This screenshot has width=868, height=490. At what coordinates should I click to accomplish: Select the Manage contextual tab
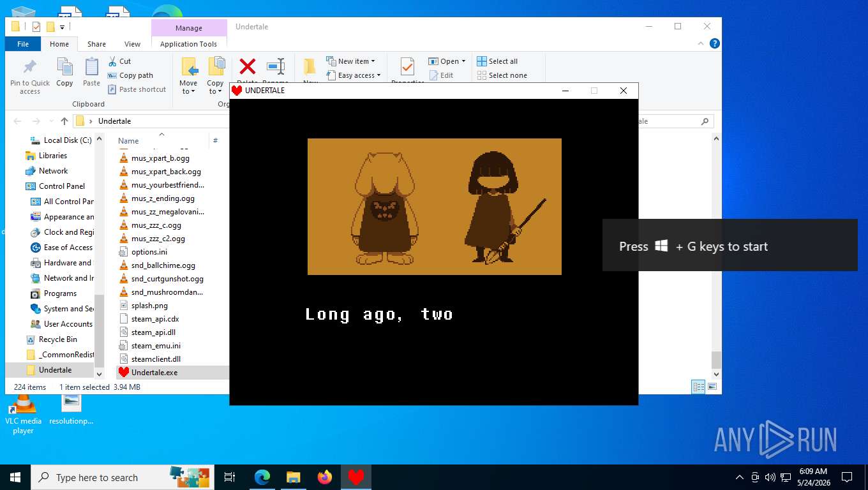tap(189, 28)
